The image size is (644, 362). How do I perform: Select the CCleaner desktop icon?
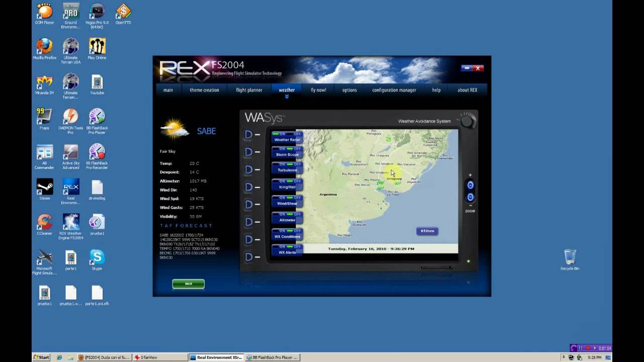(44, 225)
